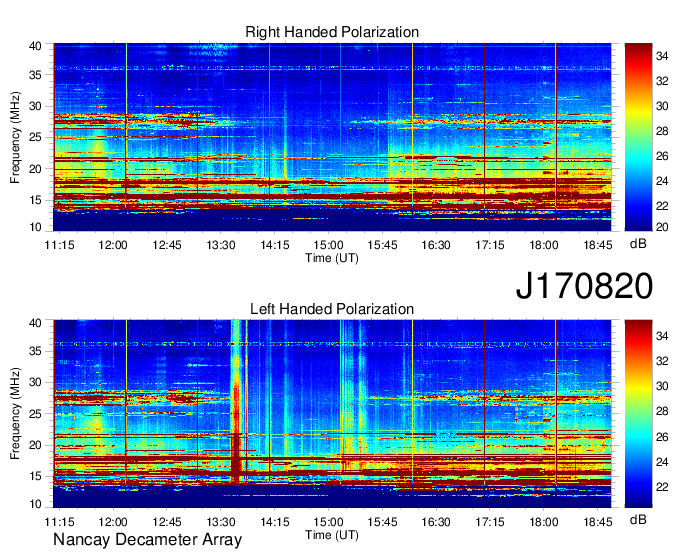Click the 18:45 tick of the Right Handed plot

598,245
